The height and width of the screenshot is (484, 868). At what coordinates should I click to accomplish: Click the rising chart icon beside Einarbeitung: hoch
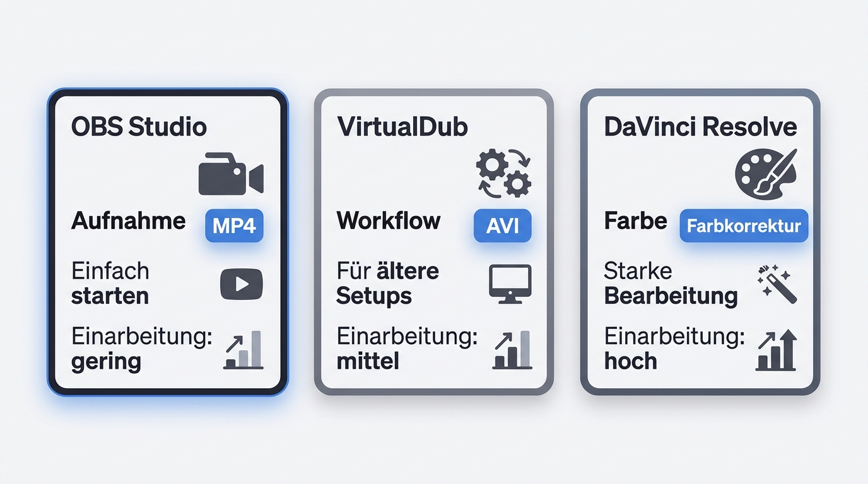tap(777, 350)
